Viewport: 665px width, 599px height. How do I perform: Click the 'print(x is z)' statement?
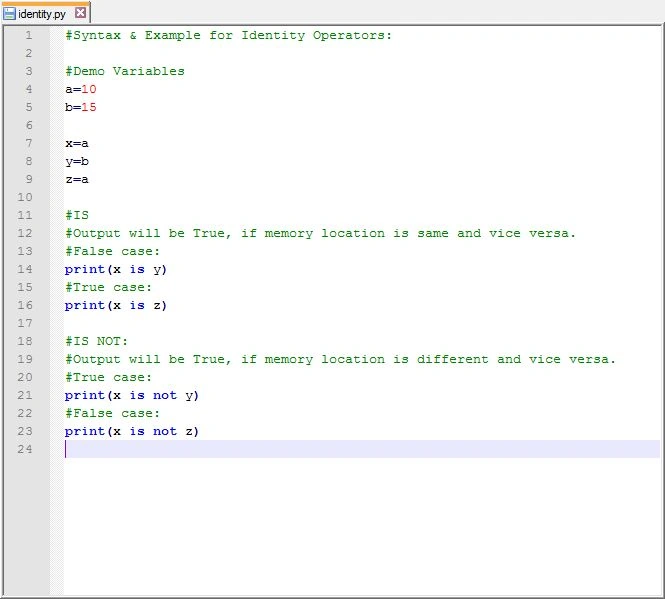[116, 305]
